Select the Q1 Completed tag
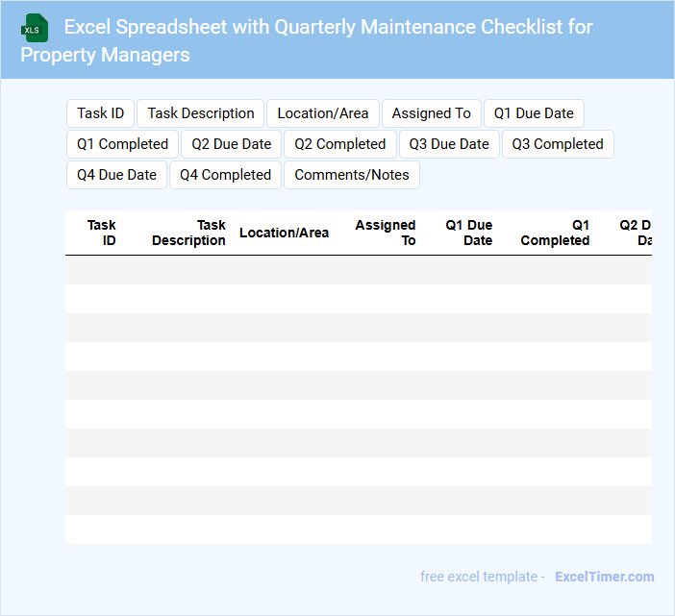The width and height of the screenshot is (675, 616). pyautogui.click(x=122, y=144)
